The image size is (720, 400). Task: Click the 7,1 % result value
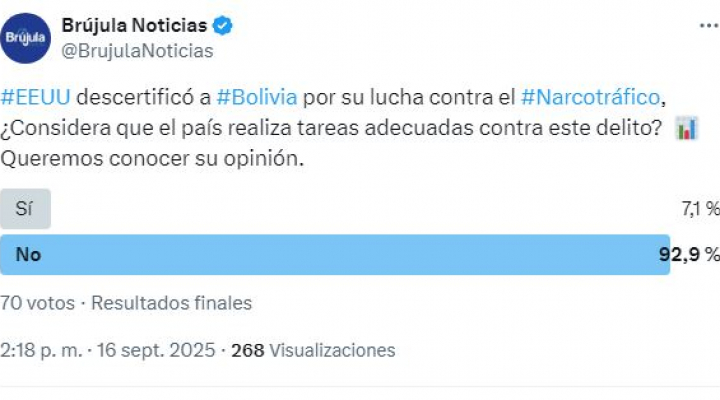pos(700,209)
